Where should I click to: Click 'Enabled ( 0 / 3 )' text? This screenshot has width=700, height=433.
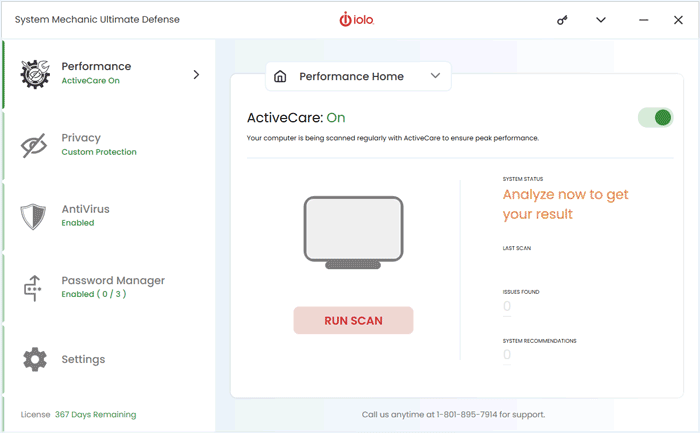coord(94,294)
